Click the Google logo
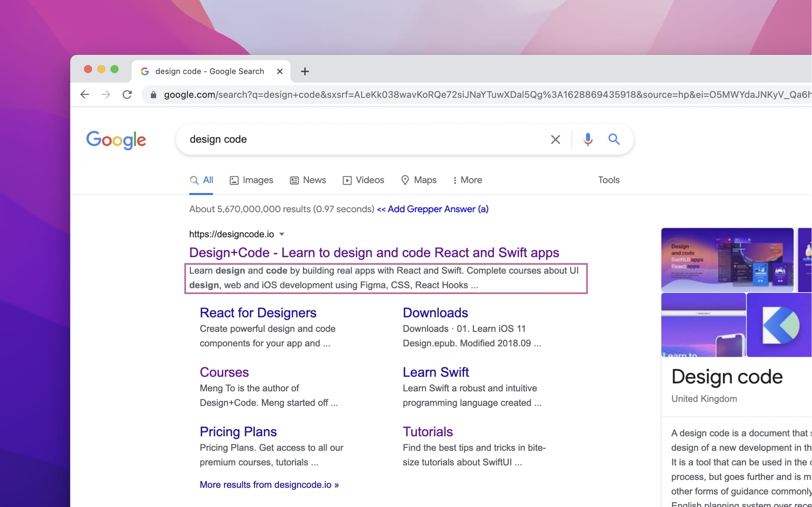Viewport: 812px width, 507px height. 116,140
